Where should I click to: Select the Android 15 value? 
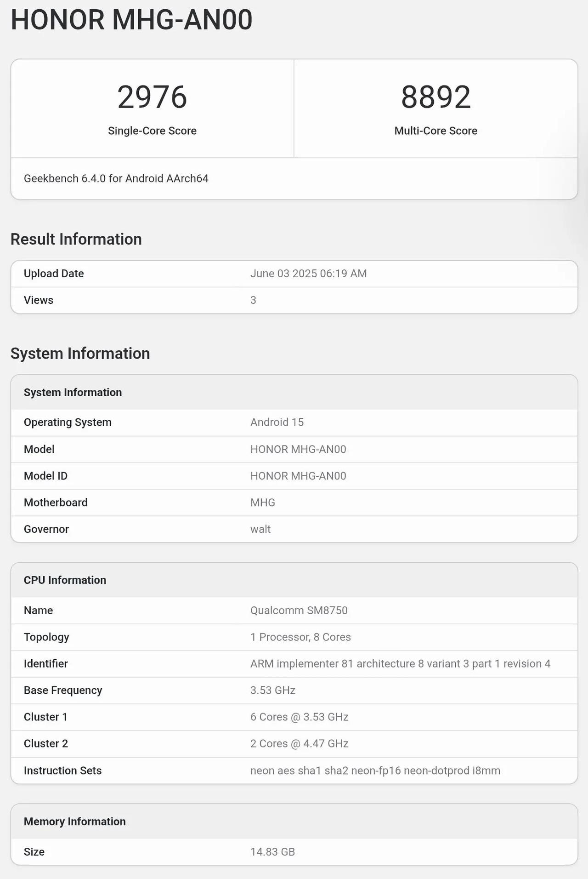click(x=277, y=422)
